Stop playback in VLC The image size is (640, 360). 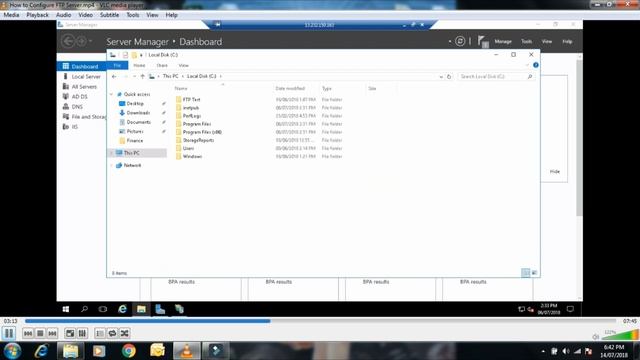pyautogui.click(x=40, y=333)
